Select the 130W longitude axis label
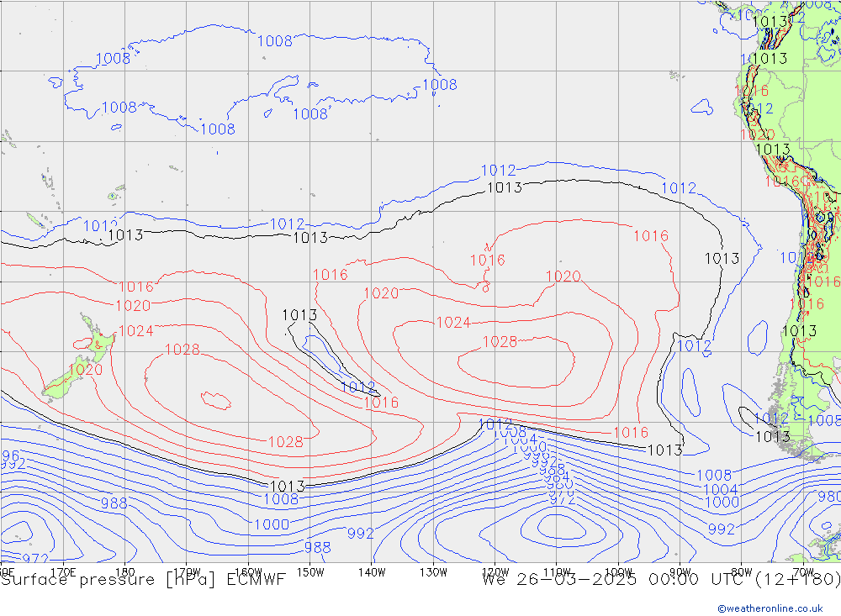Image resolution: width=841 pixels, height=616 pixels. 433,572
